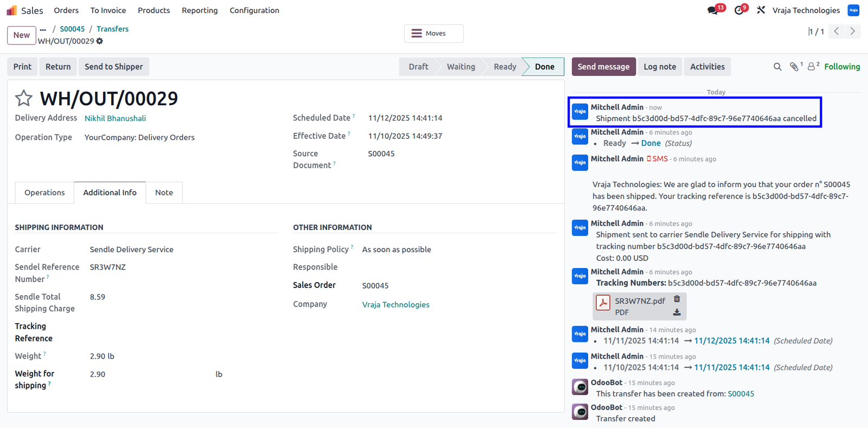This screenshot has width=868, height=428.
Task: Open the Reporting menu
Action: (x=200, y=10)
